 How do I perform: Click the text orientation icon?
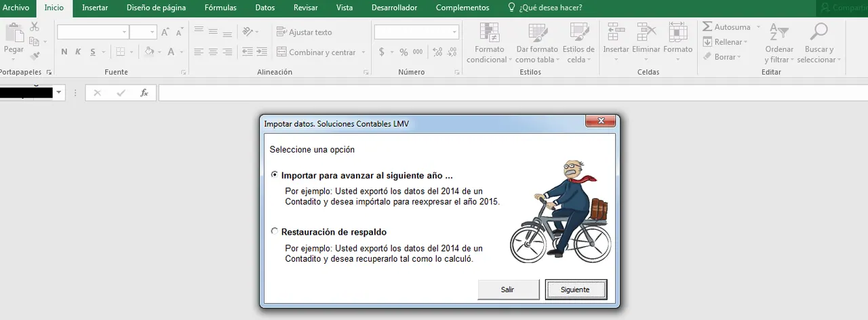click(248, 32)
